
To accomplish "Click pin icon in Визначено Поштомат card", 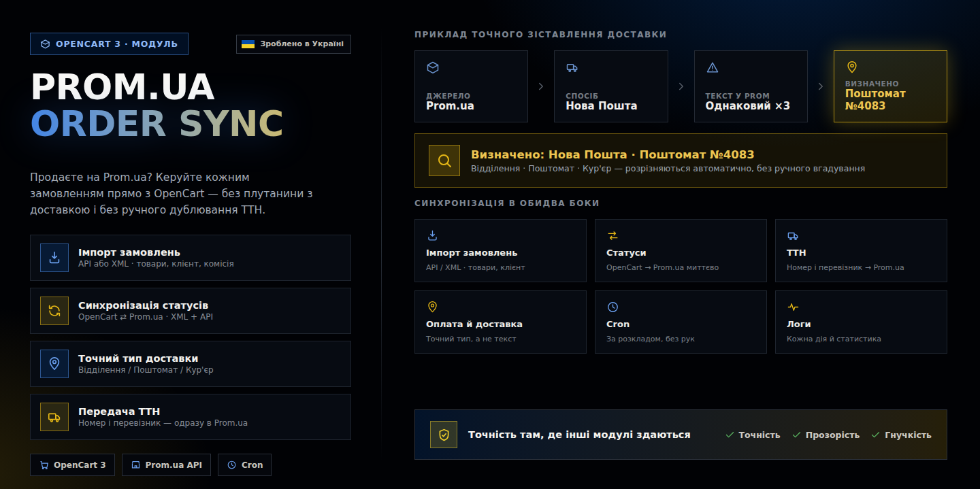I will coord(851,67).
